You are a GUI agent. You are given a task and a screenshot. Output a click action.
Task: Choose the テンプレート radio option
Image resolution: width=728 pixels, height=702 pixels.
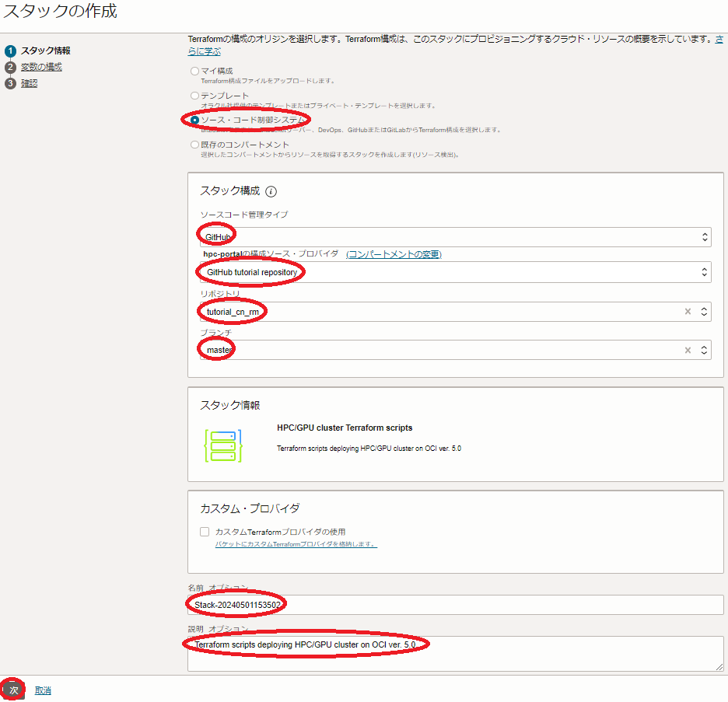194,96
